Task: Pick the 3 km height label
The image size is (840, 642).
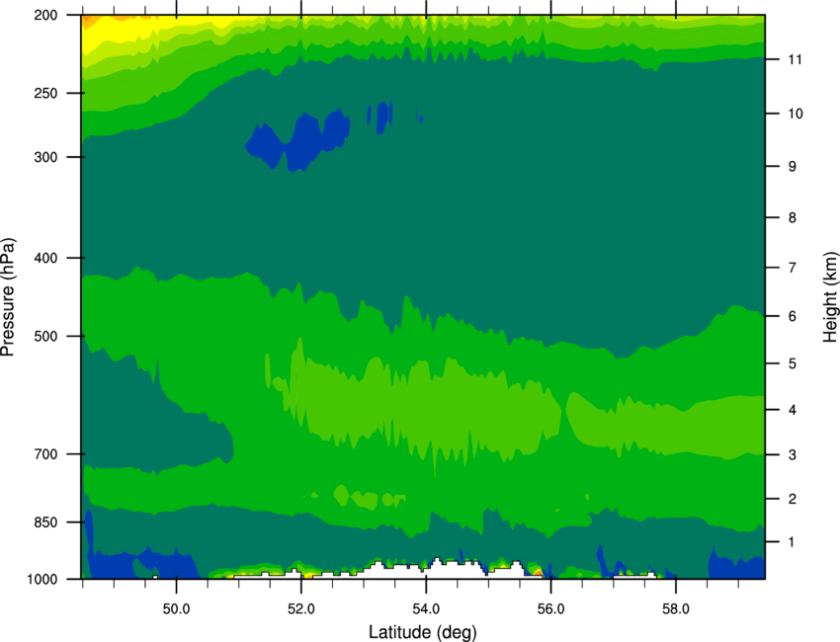Action: 793,454
